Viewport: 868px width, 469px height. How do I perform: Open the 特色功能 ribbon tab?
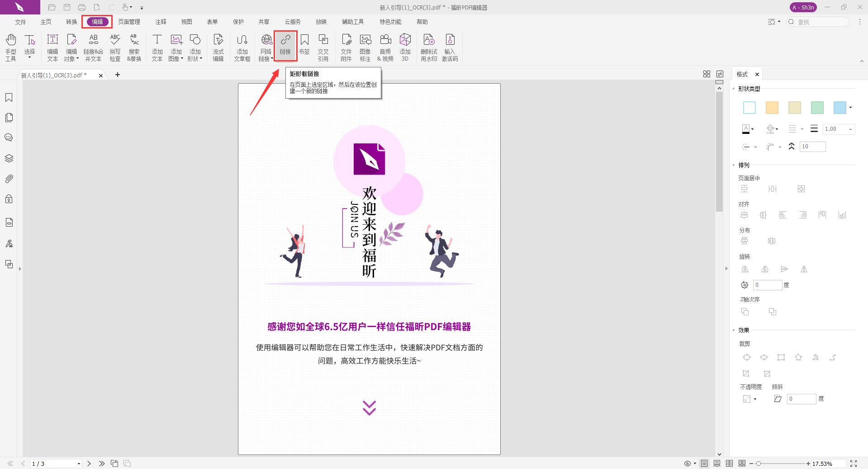390,22
